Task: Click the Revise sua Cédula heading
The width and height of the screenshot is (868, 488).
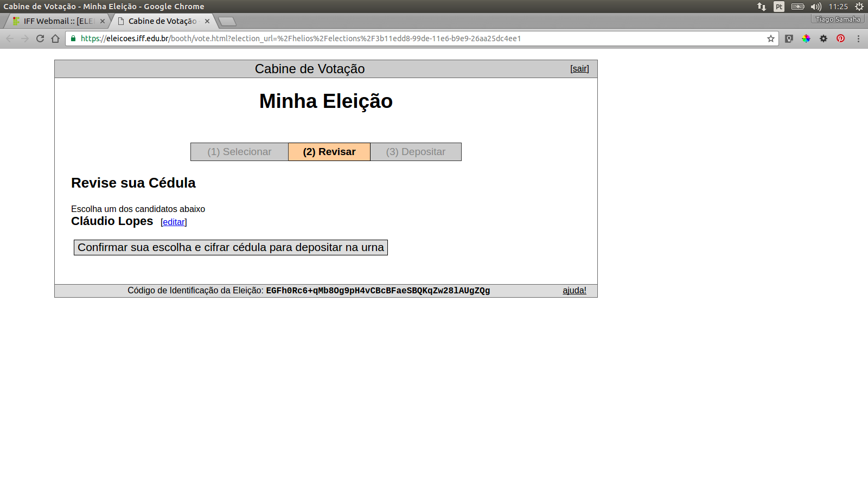Action: click(x=133, y=183)
